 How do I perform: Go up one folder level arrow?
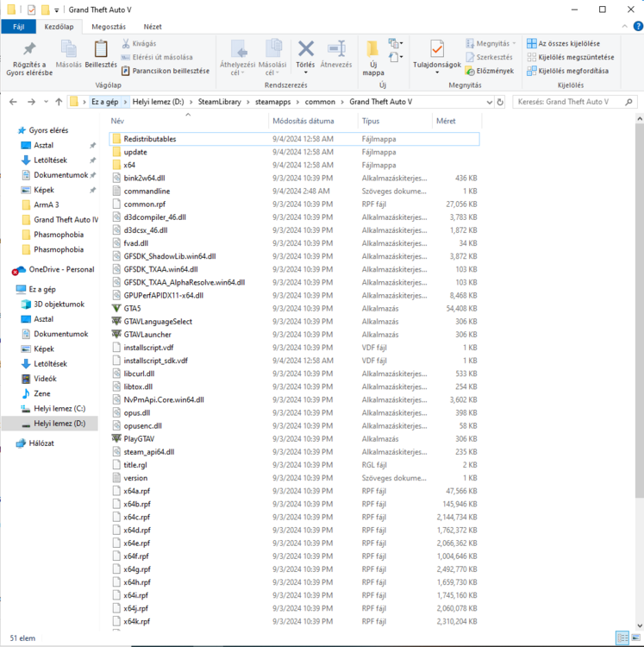[59, 102]
